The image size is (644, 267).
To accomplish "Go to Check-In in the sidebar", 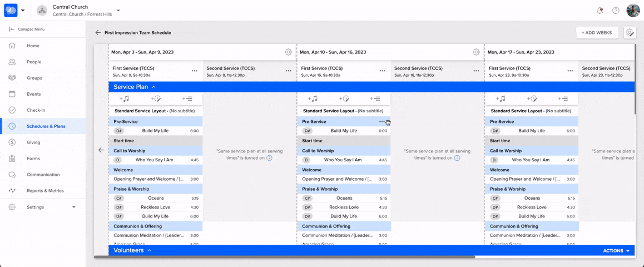I will coord(36,110).
